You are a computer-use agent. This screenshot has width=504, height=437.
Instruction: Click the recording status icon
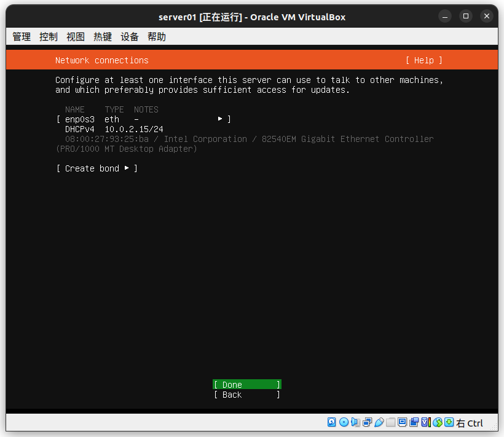pos(414,422)
